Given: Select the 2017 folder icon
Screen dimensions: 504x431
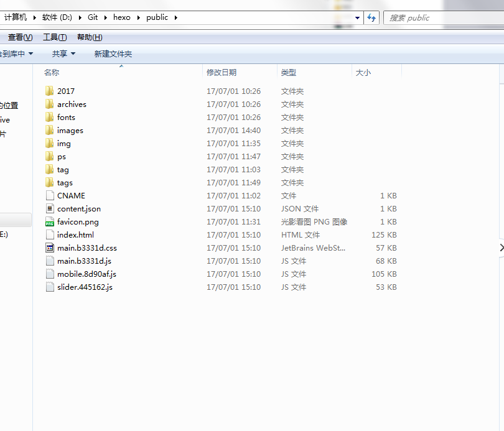Looking at the screenshot, I should [x=50, y=91].
